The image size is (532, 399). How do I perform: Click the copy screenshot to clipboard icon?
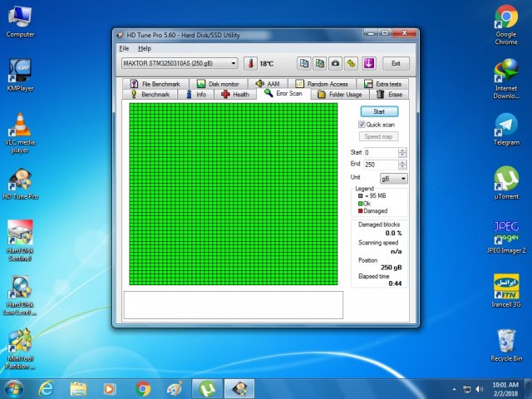click(x=320, y=63)
